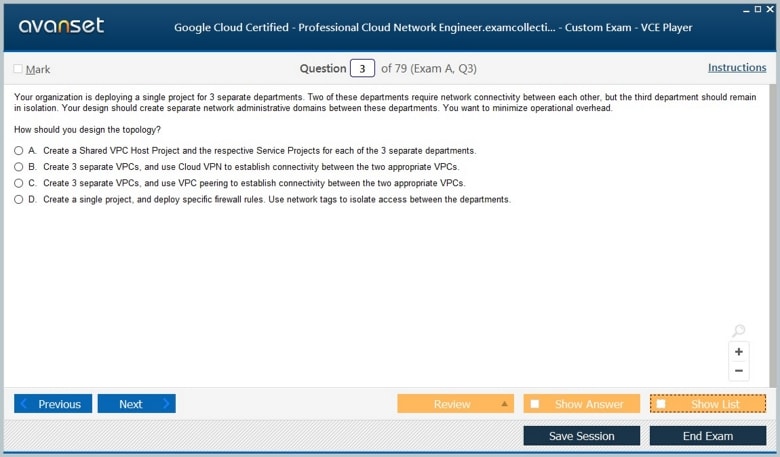Pick answer D network tags option
780x457 pixels.
pos(18,199)
